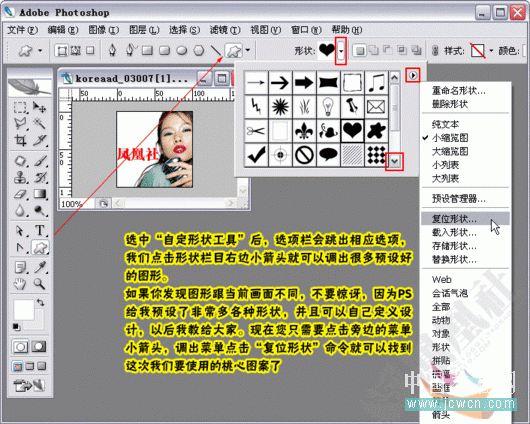Swap foreground and background colors

[41, 302]
